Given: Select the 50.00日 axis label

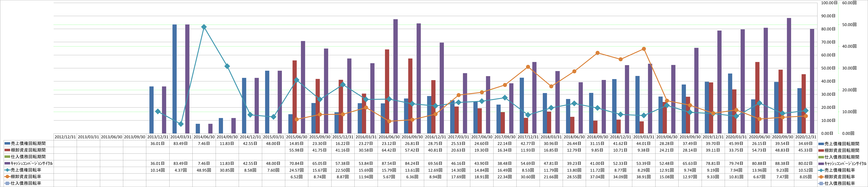Looking at the screenshot, I should click(x=829, y=68).
